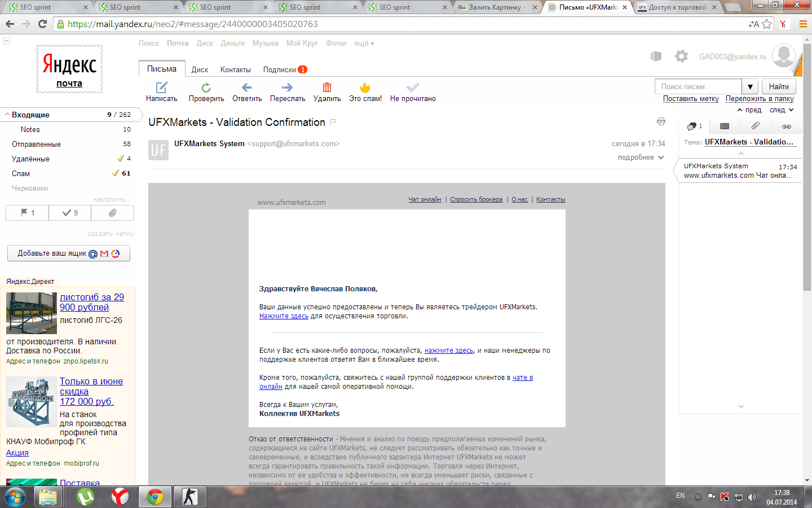Click the Yandex extension icon in toolbar
812x508 pixels.
(783, 24)
